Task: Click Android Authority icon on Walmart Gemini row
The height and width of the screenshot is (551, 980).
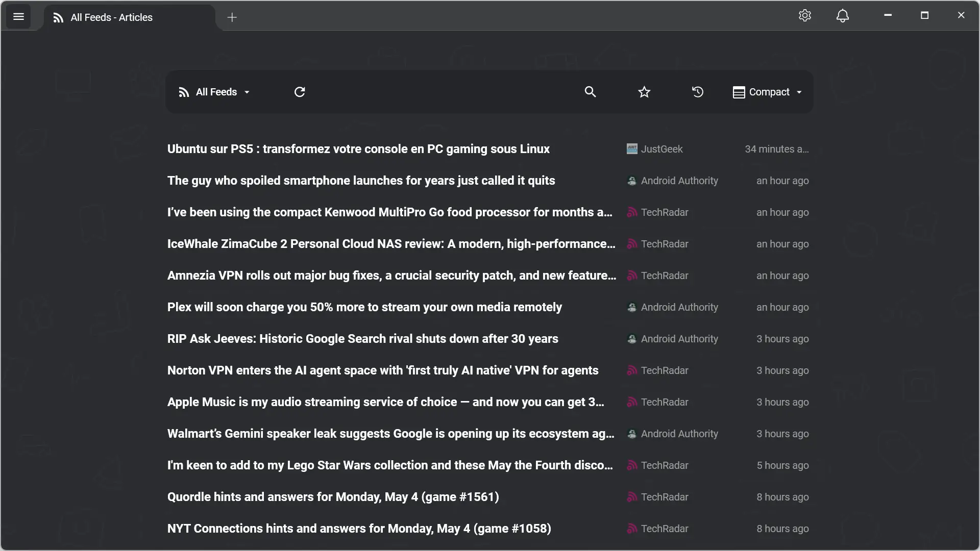Action: (632, 434)
